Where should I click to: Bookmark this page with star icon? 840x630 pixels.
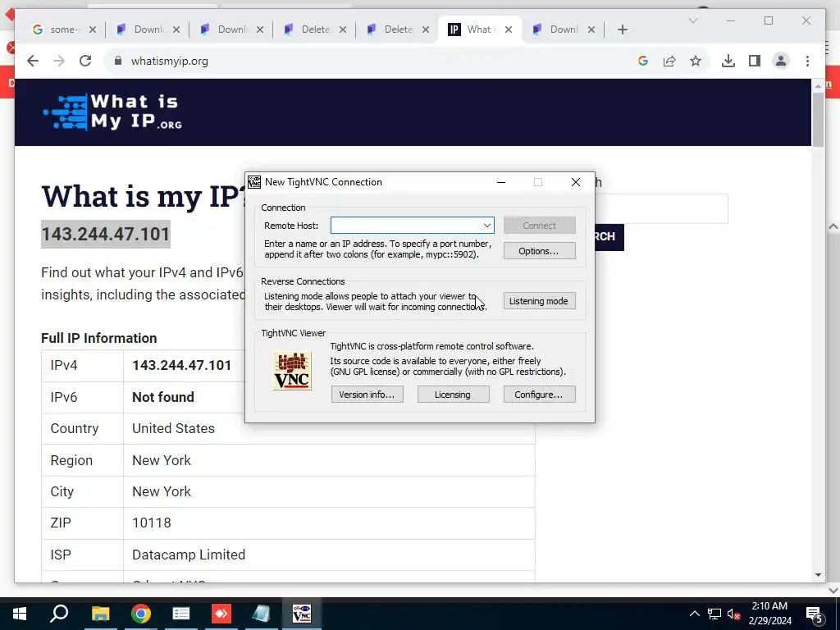(x=696, y=61)
